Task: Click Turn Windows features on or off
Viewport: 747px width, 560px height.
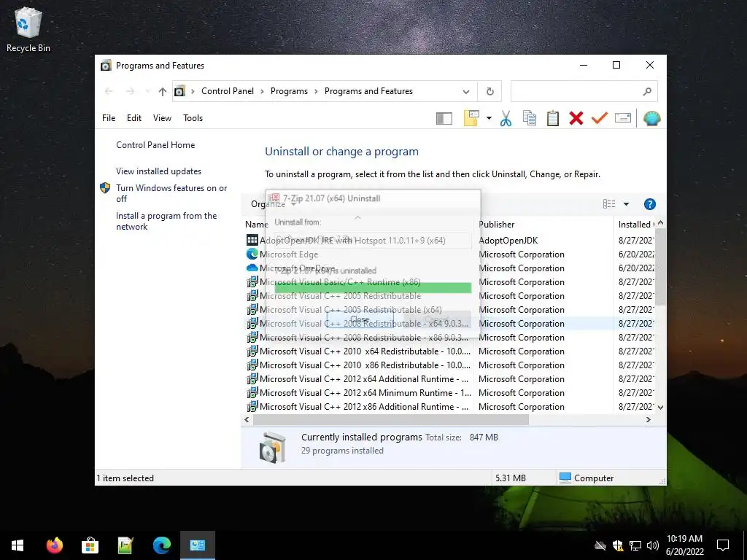Action: [171, 193]
